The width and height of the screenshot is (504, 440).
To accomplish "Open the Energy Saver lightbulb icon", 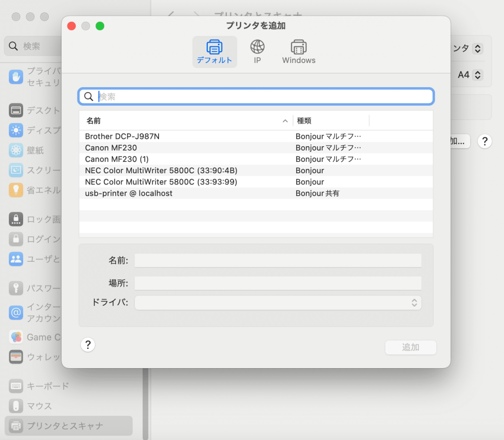I will pyautogui.click(x=16, y=190).
